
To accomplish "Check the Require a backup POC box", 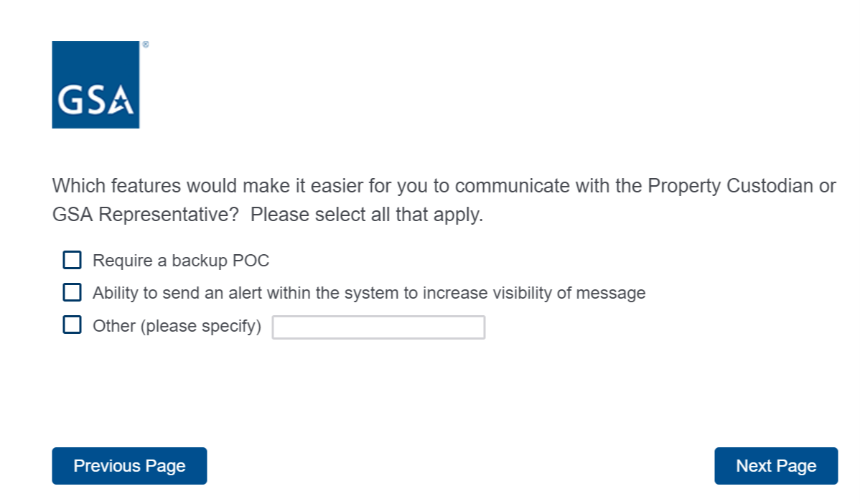I will pyautogui.click(x=72, y=260).
